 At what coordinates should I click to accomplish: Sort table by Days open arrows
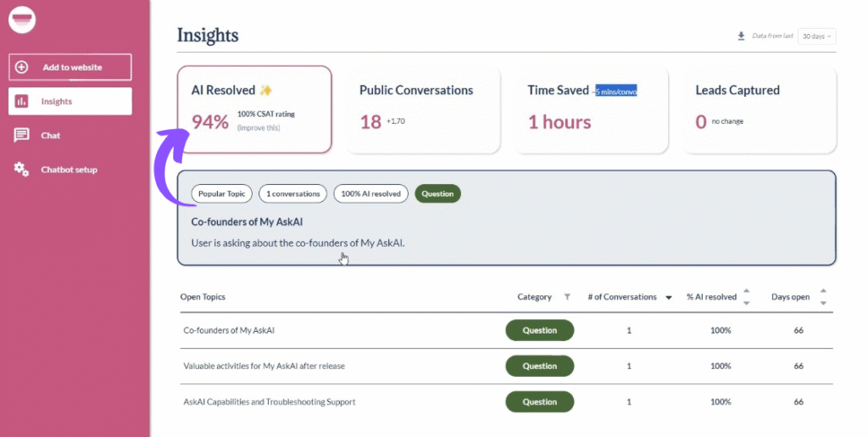(823, 297)
